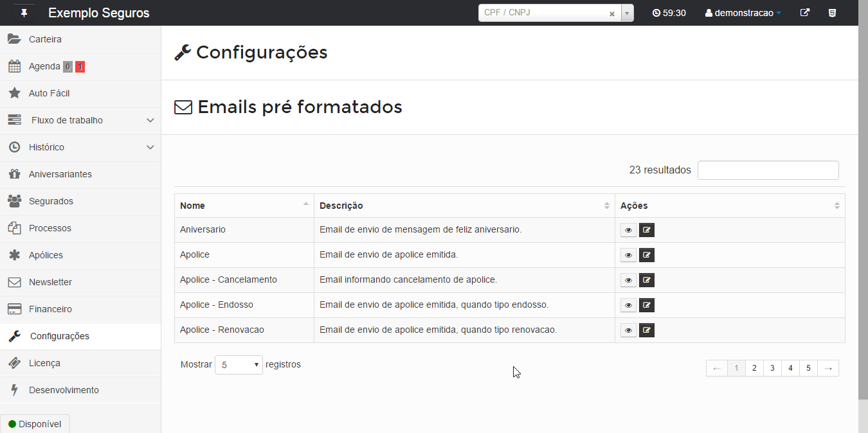The image size is (868, 433).
Task: View Apolice - Renovacao email with eye icon
Action: click(628, 330)
